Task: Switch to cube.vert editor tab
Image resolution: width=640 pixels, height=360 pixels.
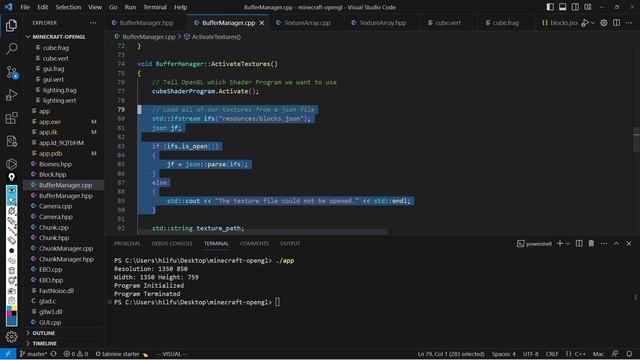Action: (448, 23)
